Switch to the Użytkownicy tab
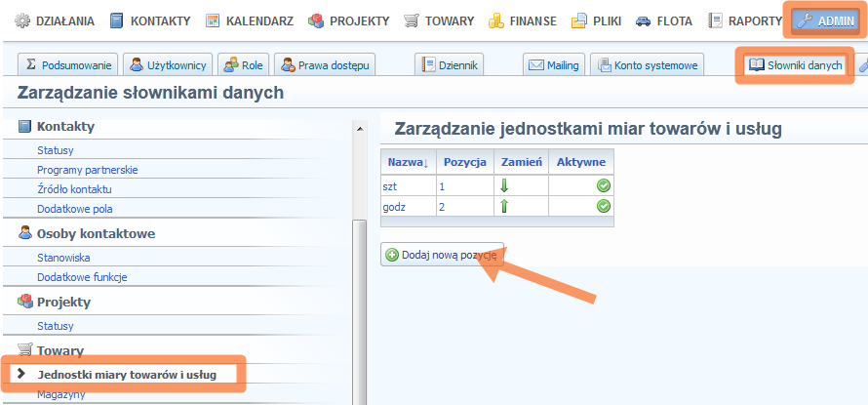This screenshot has width=868, height=405. click(x=167, y=65)
